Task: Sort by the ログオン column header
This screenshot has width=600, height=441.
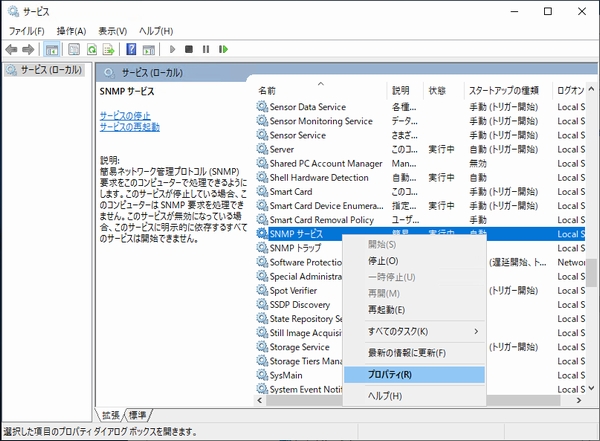Action: point(569,90)
